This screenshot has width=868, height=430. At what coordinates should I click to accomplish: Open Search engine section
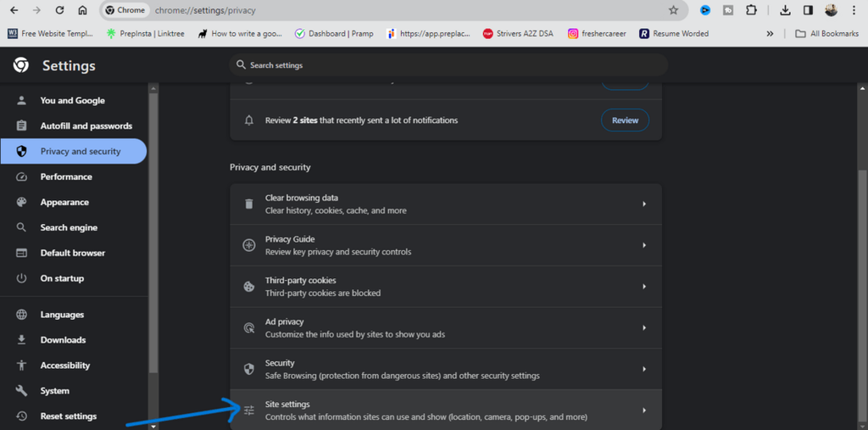74,228
